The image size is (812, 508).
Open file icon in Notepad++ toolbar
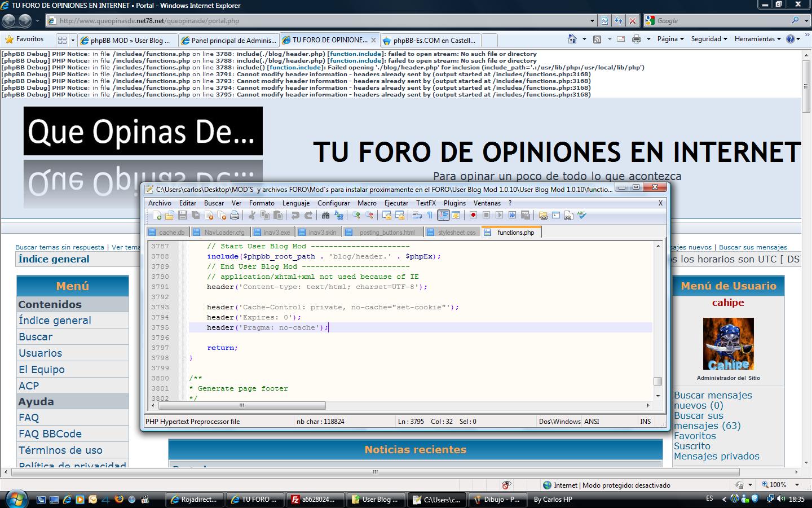point(170,215)
